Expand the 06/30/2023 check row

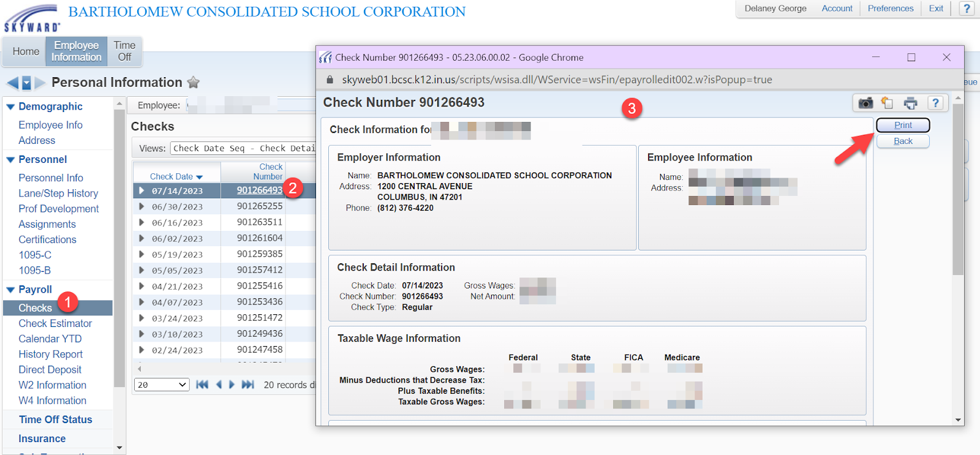pyautogui.click(x=142, y=206)
